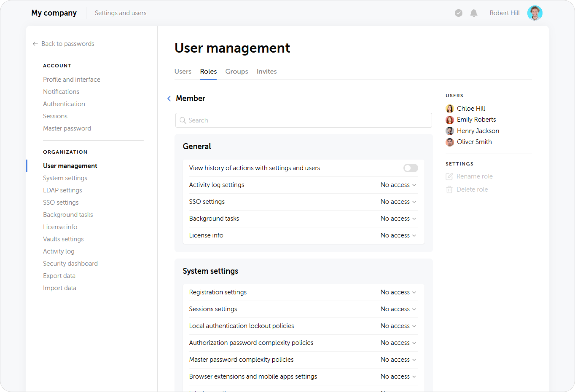The width and height of the screenshot is (575, 392).
Task: Switch to the Users tab
Action: click(x=183, y=71)
